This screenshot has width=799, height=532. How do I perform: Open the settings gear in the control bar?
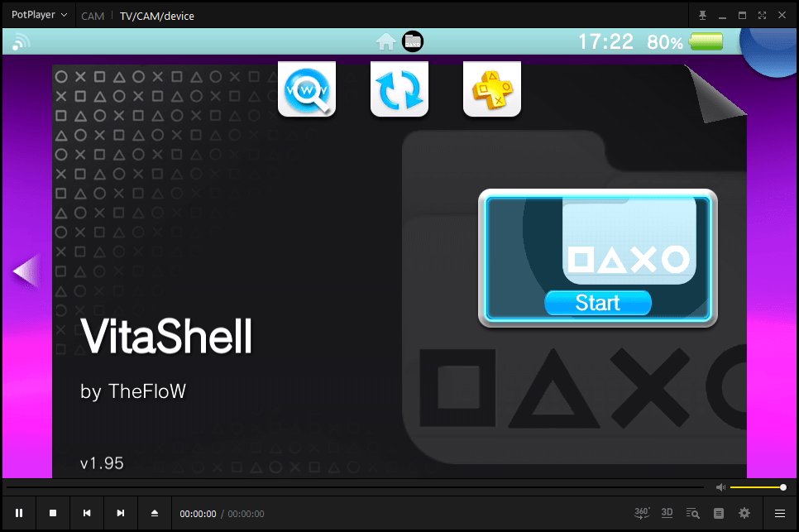744,513
